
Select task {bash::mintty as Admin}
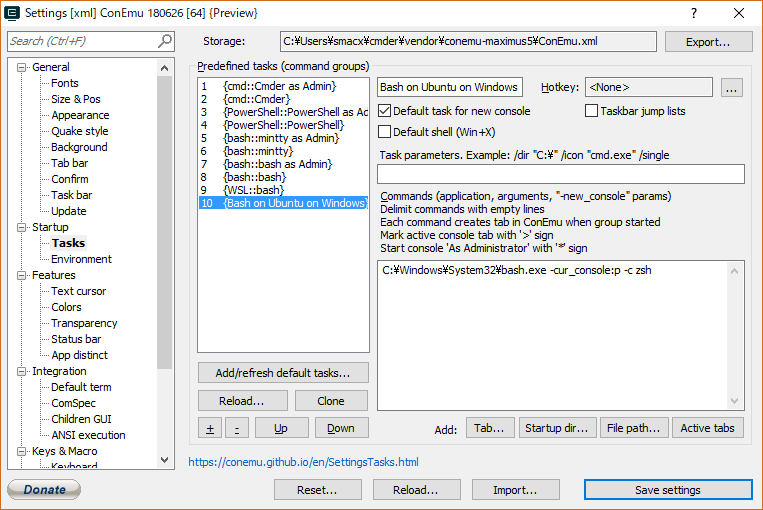[x=283, y=138]
